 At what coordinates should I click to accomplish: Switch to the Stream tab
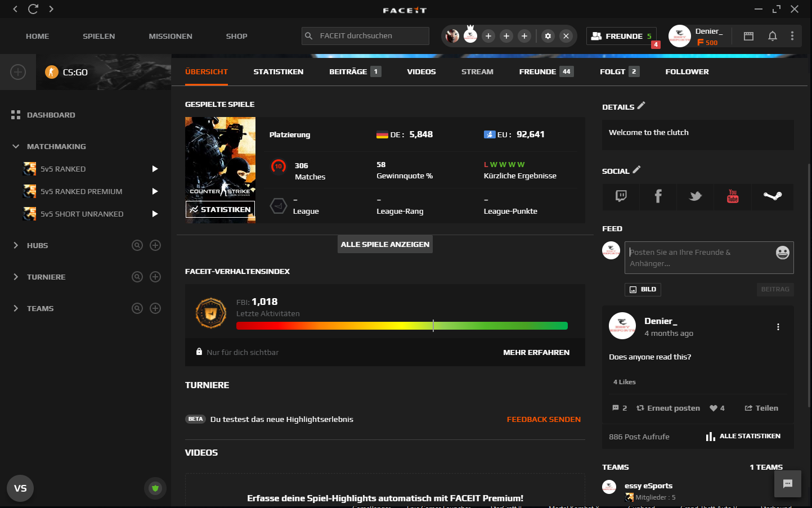(x=477, y=71)
